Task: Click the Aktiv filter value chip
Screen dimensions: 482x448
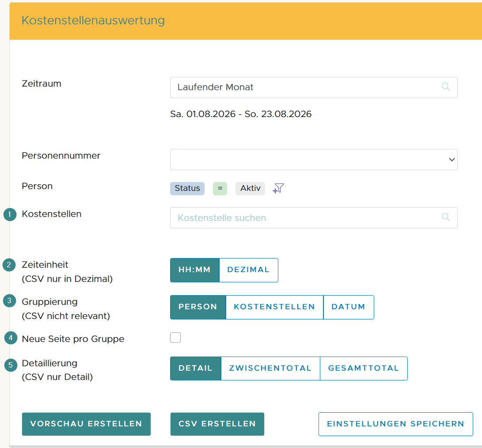Action: 250,189
